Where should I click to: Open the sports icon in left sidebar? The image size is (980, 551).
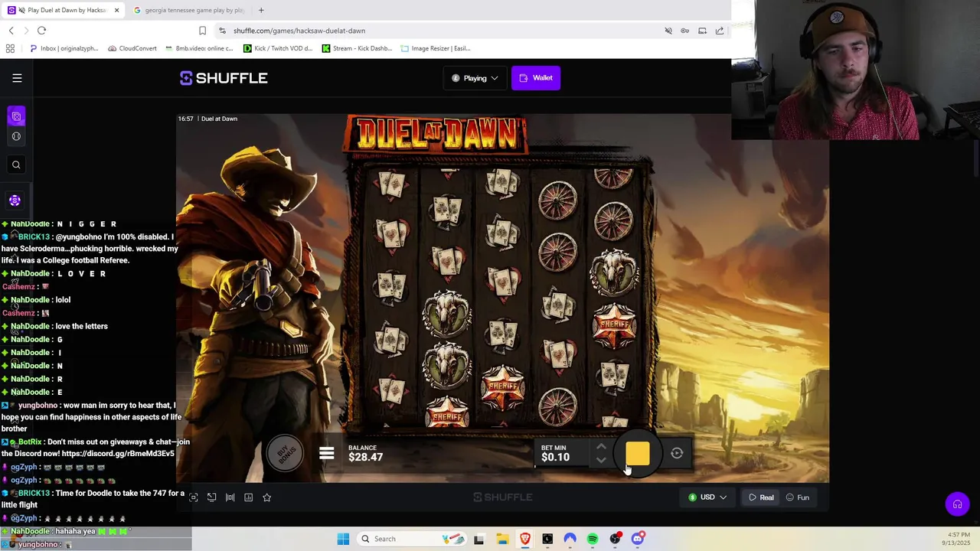tap(16, 136)
